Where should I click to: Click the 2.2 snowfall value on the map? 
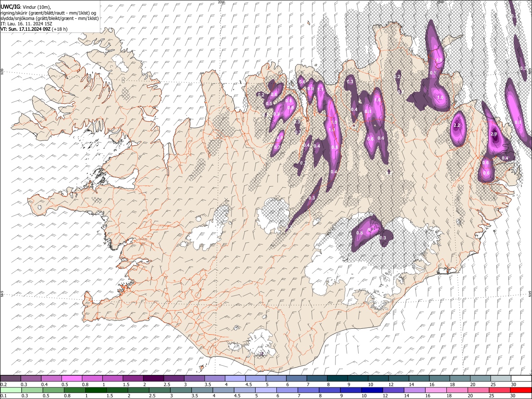coord(457,125)
